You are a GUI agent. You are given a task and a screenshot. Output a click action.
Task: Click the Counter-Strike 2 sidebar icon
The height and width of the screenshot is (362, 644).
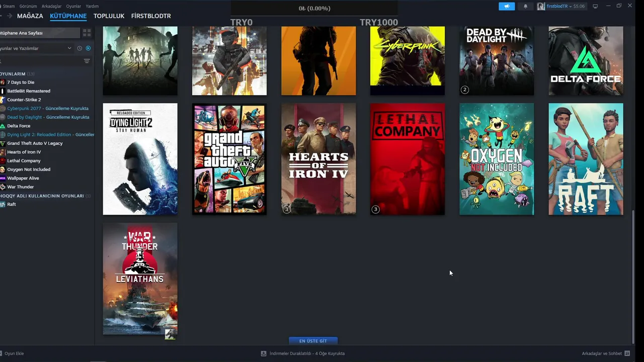3,100
